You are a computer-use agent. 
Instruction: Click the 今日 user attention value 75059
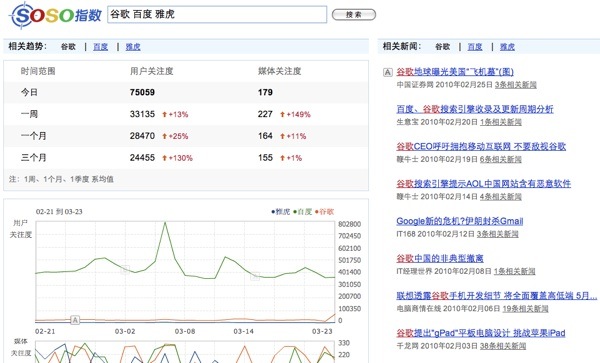point(142,92)
